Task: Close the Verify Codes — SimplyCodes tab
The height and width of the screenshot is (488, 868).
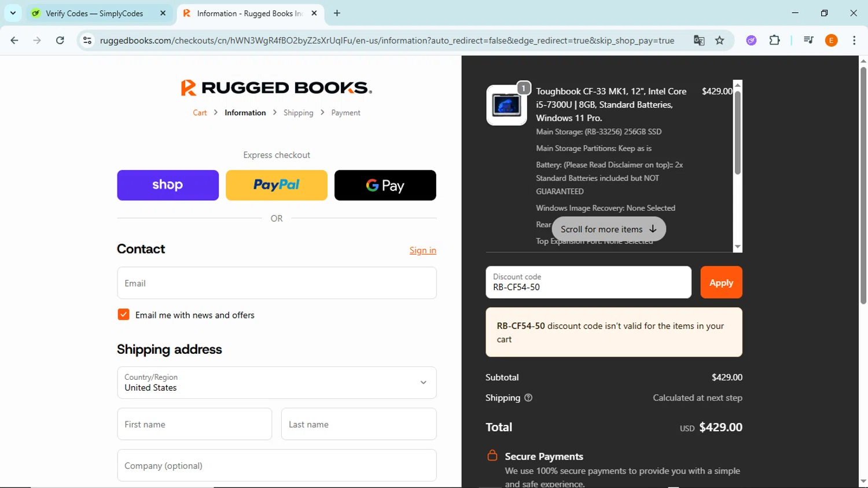Action: [x=163, y=13]
